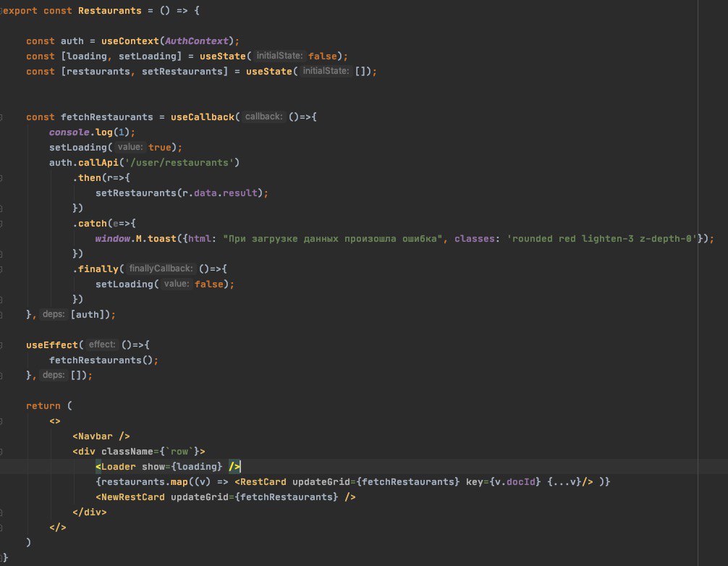
Task: Click the highlighted Loader opening bracket
Action: point(98,467)
